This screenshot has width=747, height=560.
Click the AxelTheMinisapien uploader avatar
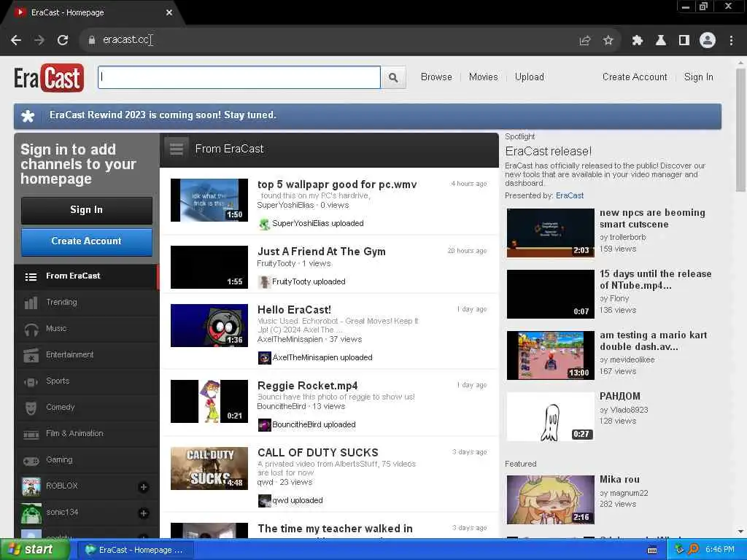(264, 357)
